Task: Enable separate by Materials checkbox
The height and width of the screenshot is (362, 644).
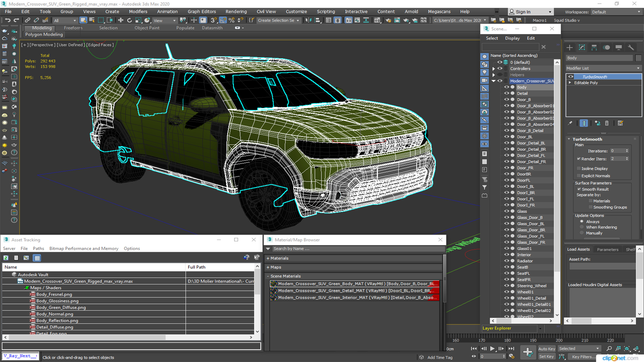Action: coord(591,201)
